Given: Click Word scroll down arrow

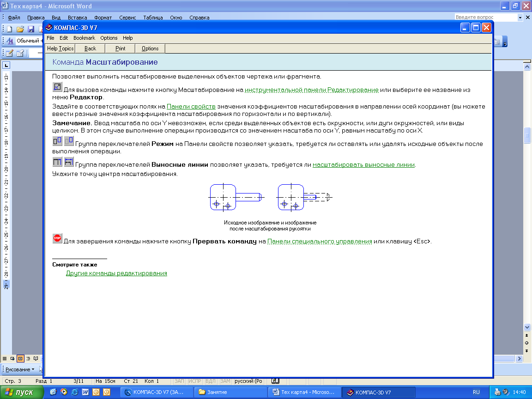Looking at the screenshot, I should pos(527,327).
